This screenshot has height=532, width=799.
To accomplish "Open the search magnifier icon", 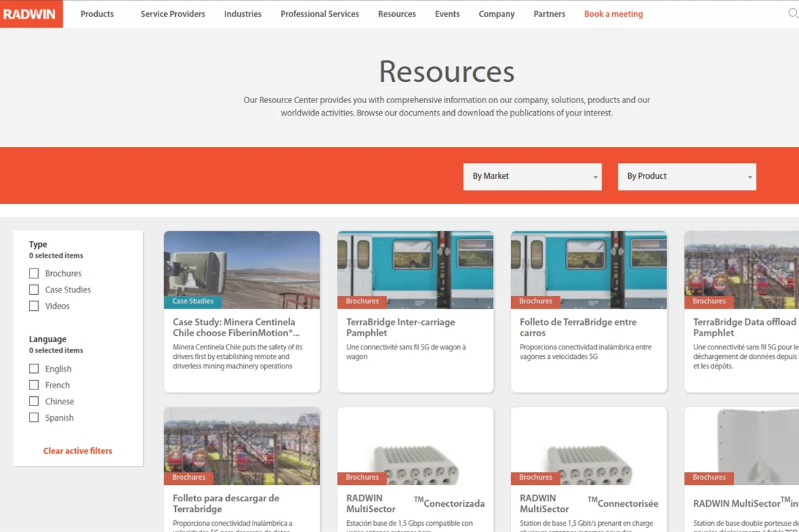I will point(793,14).
